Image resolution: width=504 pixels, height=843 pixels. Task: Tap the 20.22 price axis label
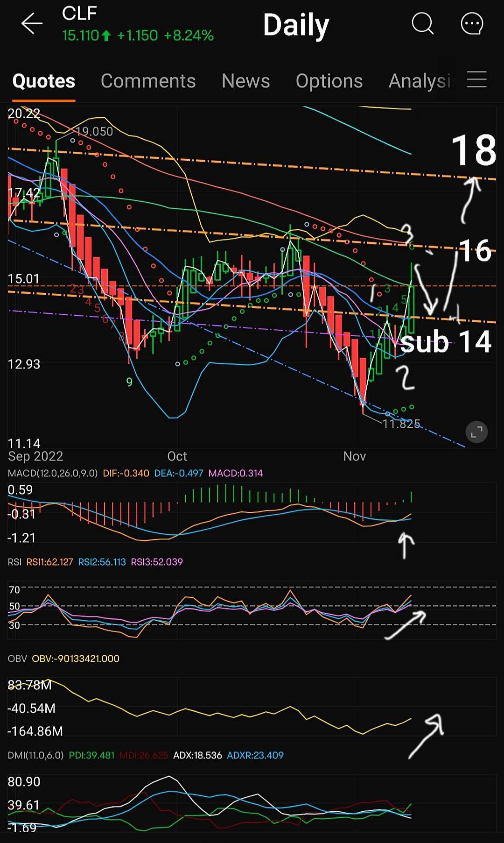coord(24,113)
